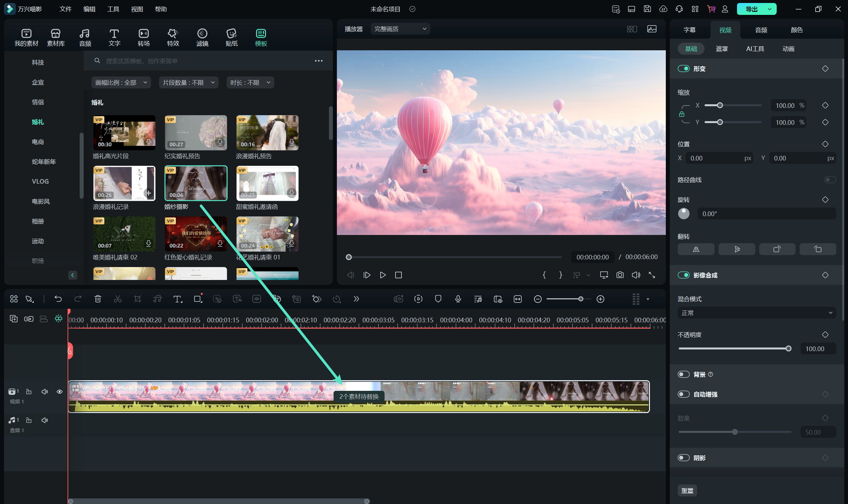848x504 pixels.
Task: Take a snapshot with camera icon
Action: click(x=620, y=275)
